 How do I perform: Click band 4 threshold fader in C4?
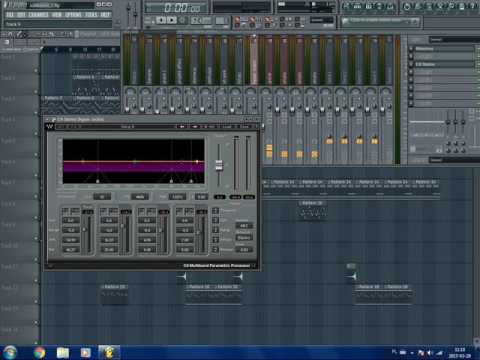198,232
